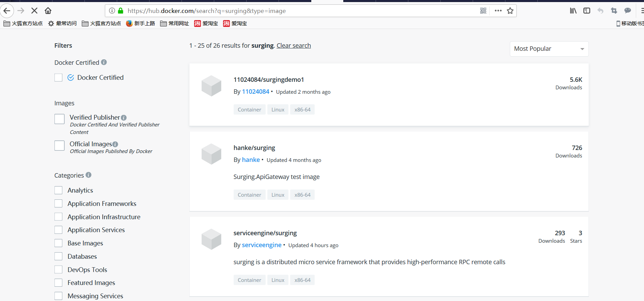Viewport: 644px width, 301px height.
Task: Click hanke/surging cube image icon
Action: [211, 154]
